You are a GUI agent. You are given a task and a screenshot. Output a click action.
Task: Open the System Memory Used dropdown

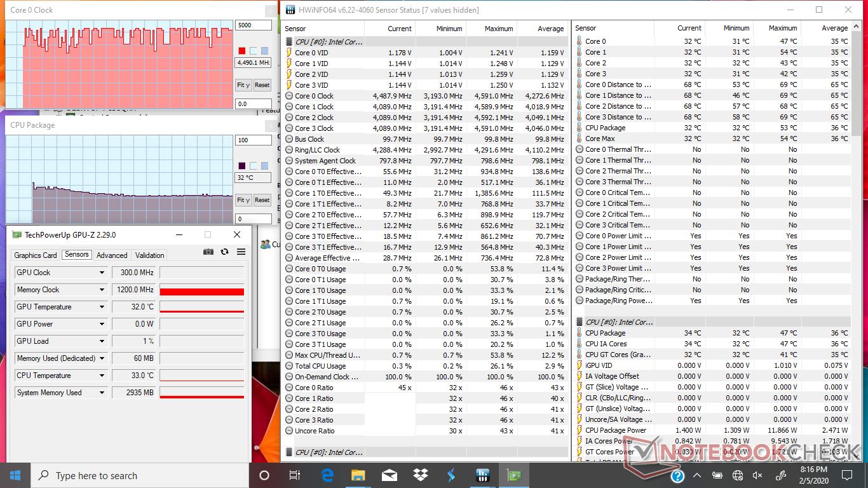click(x=102, y=393)
